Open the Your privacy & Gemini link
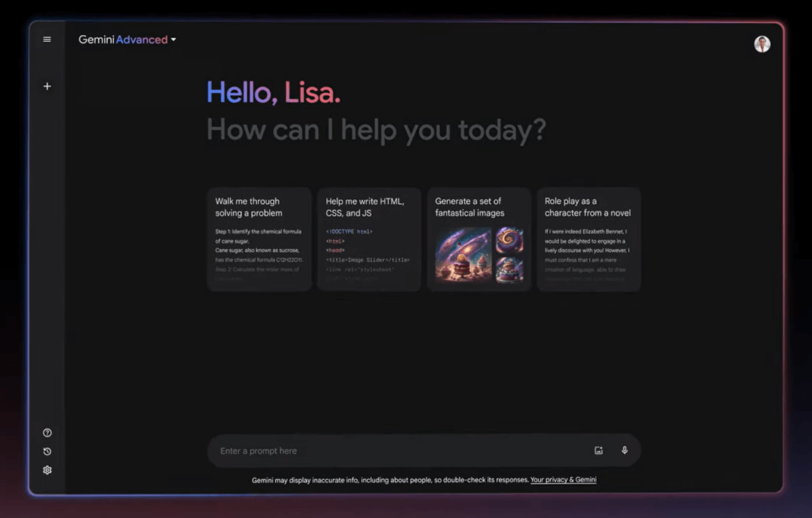This screenshot has height=518, width=812. pos(564,480)
